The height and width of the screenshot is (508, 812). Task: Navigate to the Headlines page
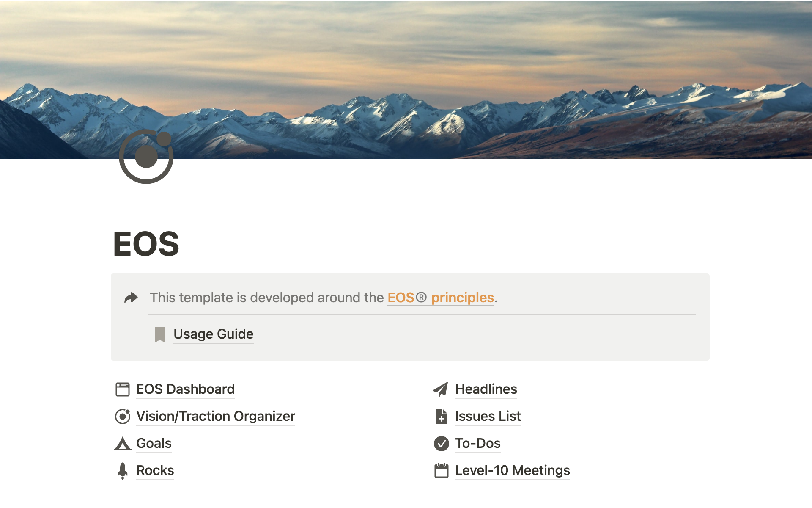click(x=486, y=389)
